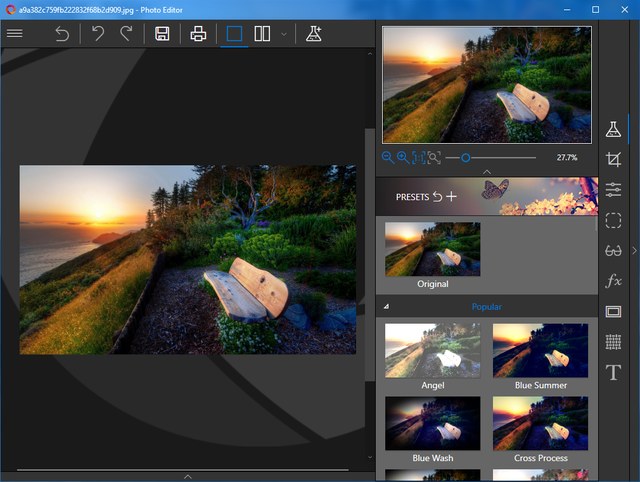Open the view mode dropdown arrow
640x482 pixels.
pos(284,34)
